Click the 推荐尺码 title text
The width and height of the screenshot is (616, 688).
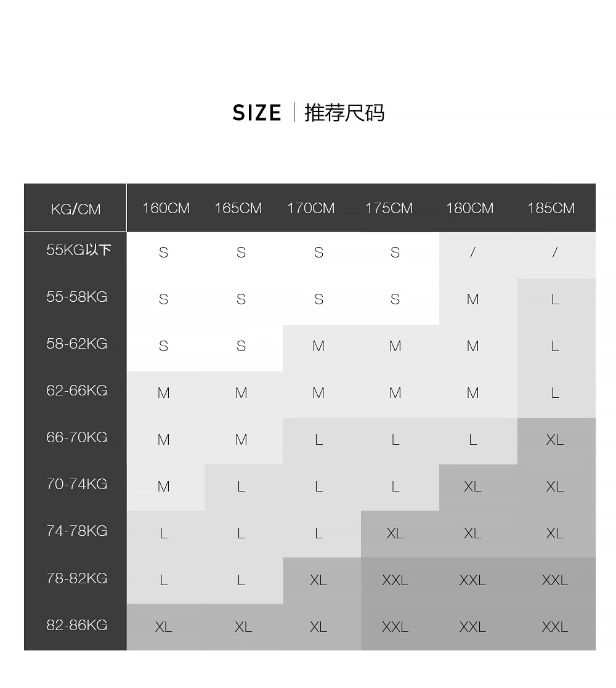click(344, 113)
